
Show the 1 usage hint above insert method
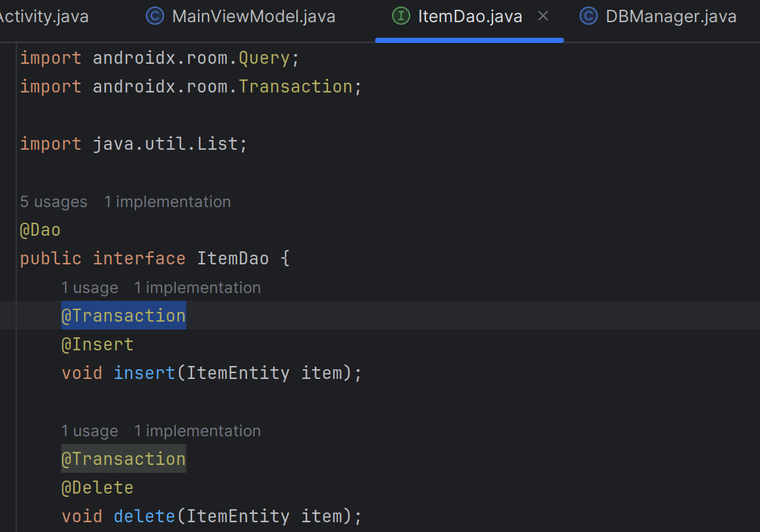pos(90,288)
